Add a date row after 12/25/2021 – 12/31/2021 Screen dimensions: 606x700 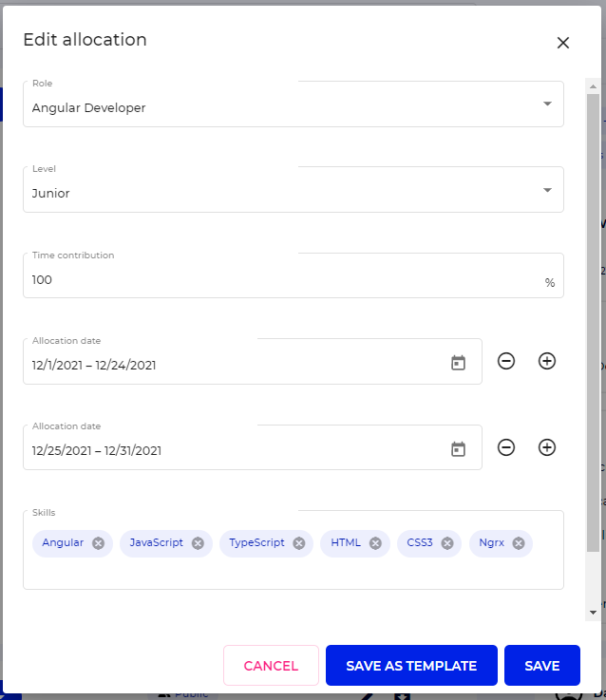point(546,447)
